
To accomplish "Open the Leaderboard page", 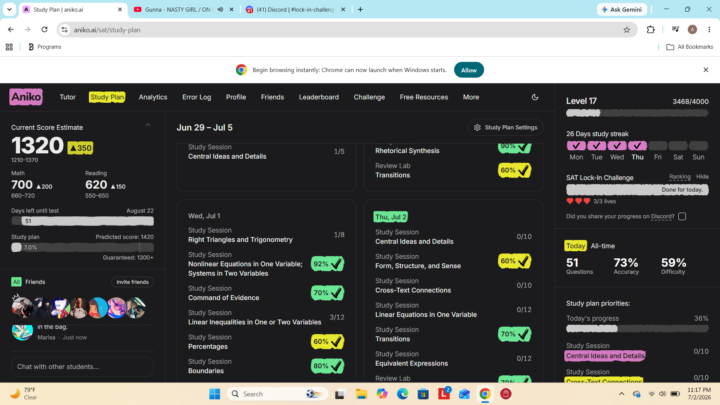I will (319, 97).
